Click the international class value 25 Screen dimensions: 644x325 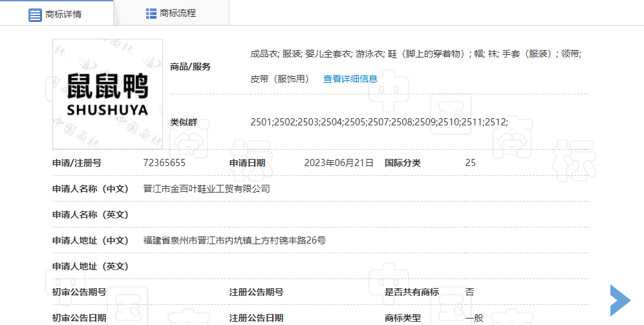pos(470,163)
